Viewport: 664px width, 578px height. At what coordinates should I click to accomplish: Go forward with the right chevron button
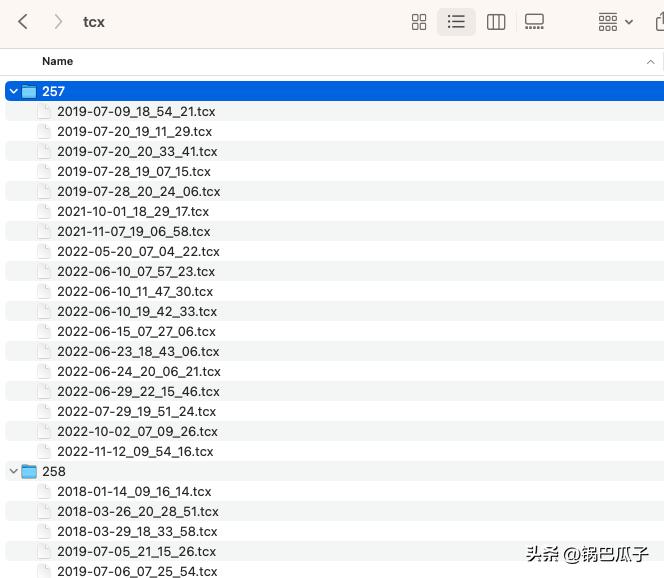58,22
